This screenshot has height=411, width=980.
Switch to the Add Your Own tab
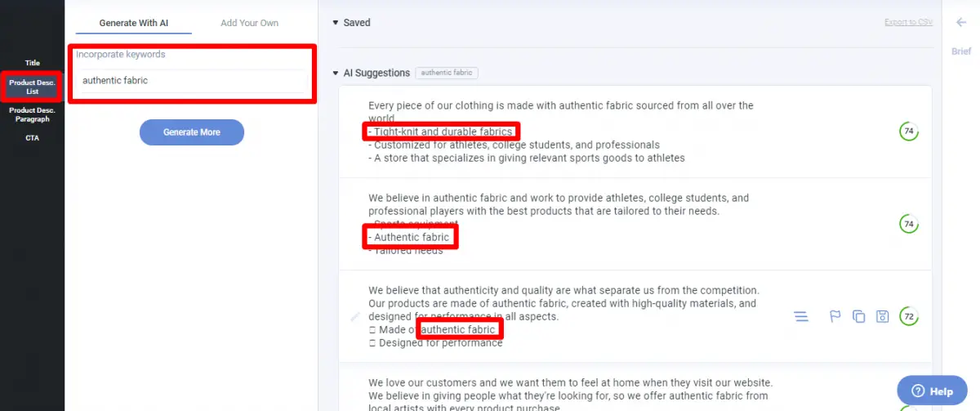coord(250,23)
